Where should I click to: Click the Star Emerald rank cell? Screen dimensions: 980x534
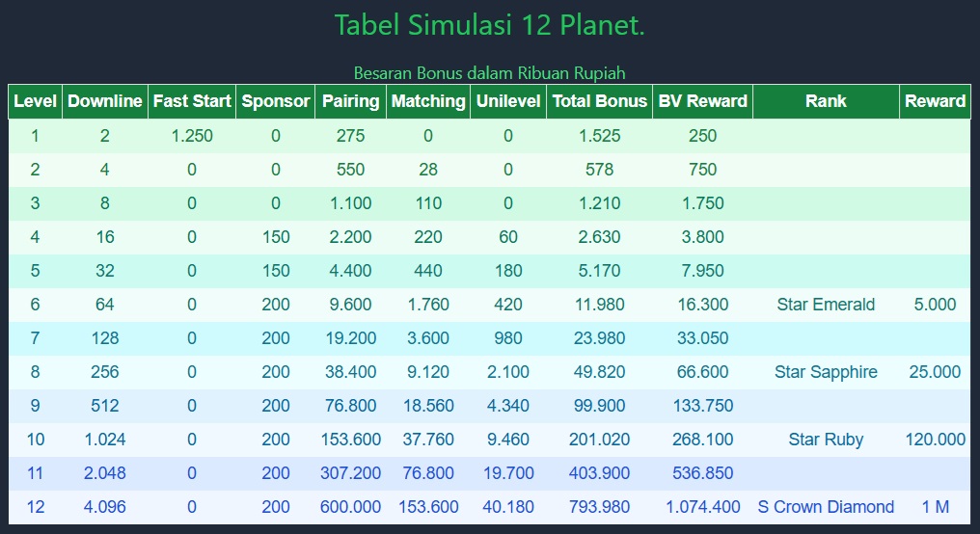point(826,305)
